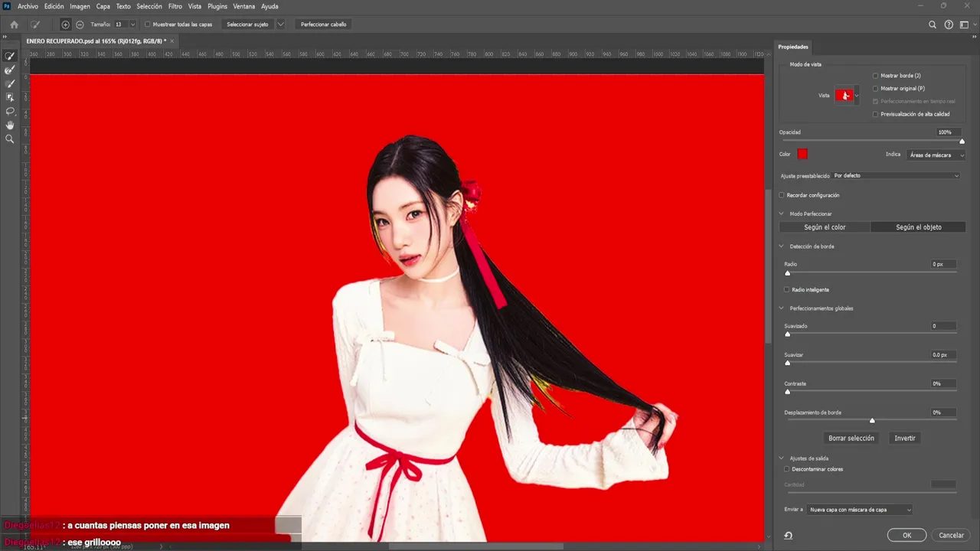Select Según el color refine mode
980x551 pixels.
[x=825, y=227]
